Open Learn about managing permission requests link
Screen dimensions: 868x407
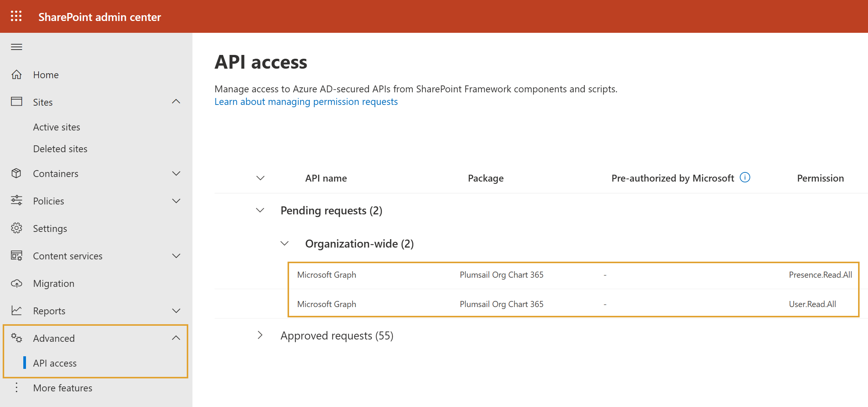[306, 101]
